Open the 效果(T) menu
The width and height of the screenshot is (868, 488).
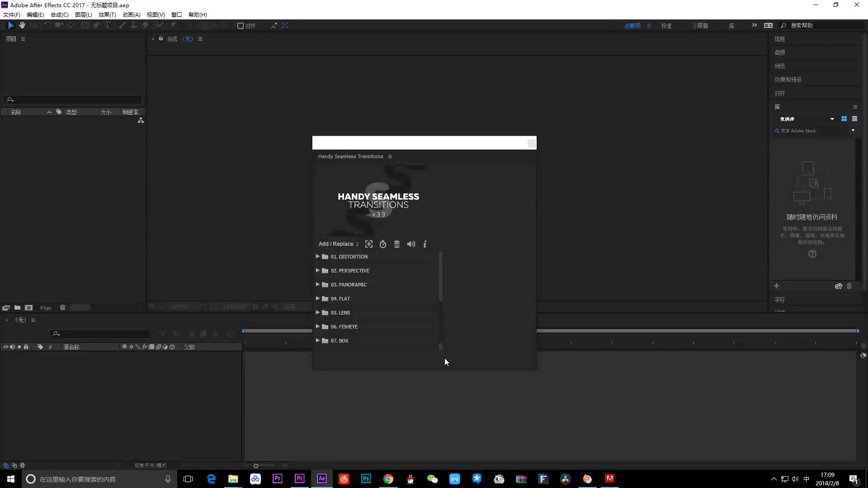[107, 14]
